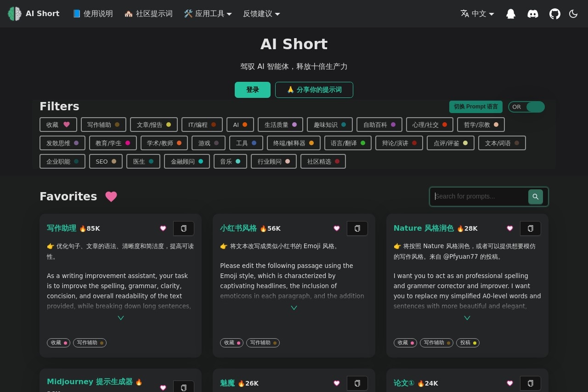Toggle the 医生 filter tag
The width and height of the screenshot is (588, 392).
(143, 161)
